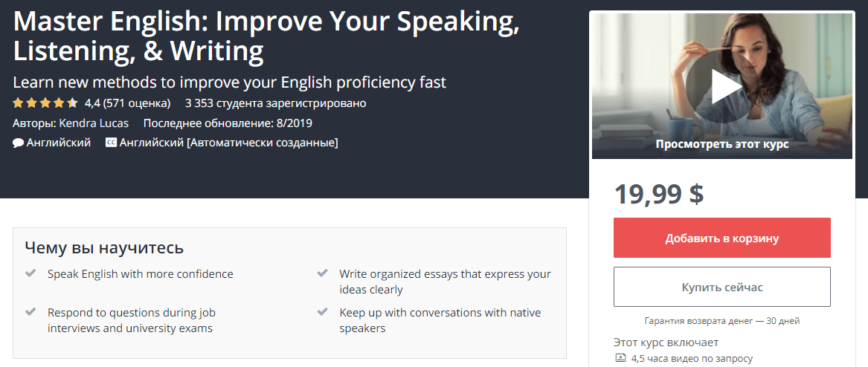
Task: Click the 'Чему вы научитесь' section heading
Action: point(104,247)
